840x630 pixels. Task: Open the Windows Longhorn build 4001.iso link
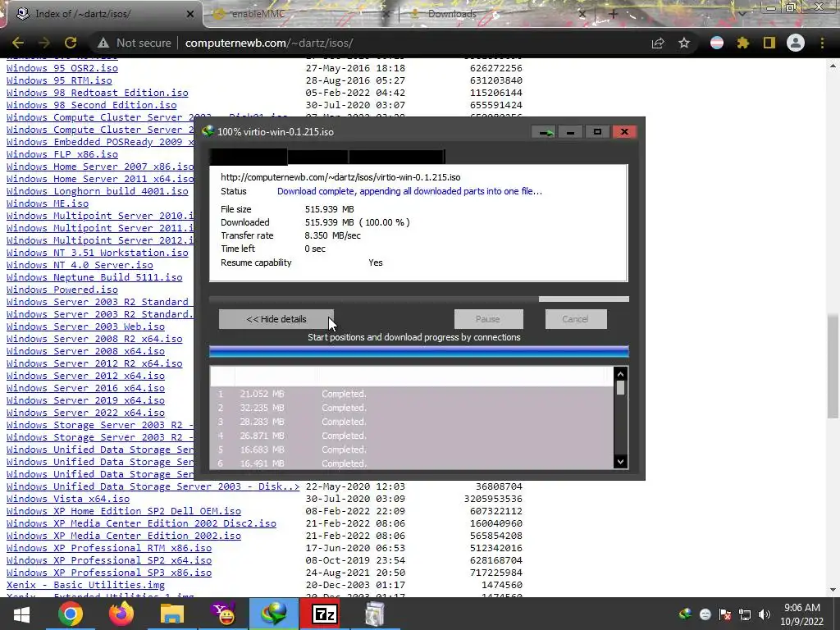[98, 191]
